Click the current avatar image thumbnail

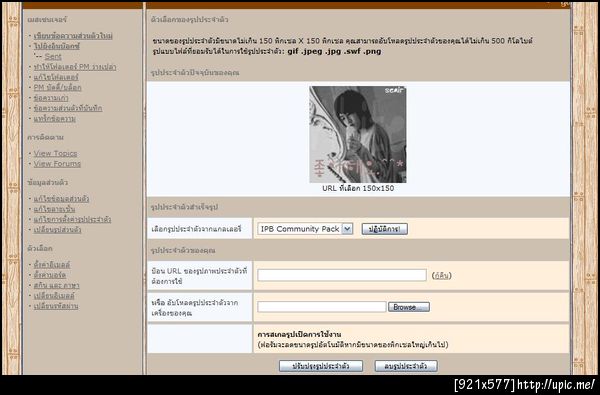tap(358, 134)
